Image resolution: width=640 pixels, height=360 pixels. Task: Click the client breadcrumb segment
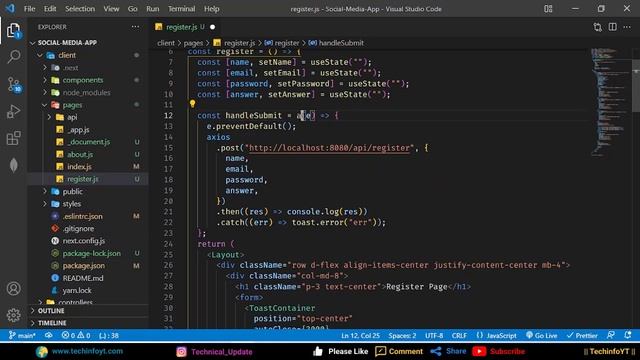click(166, 43)
